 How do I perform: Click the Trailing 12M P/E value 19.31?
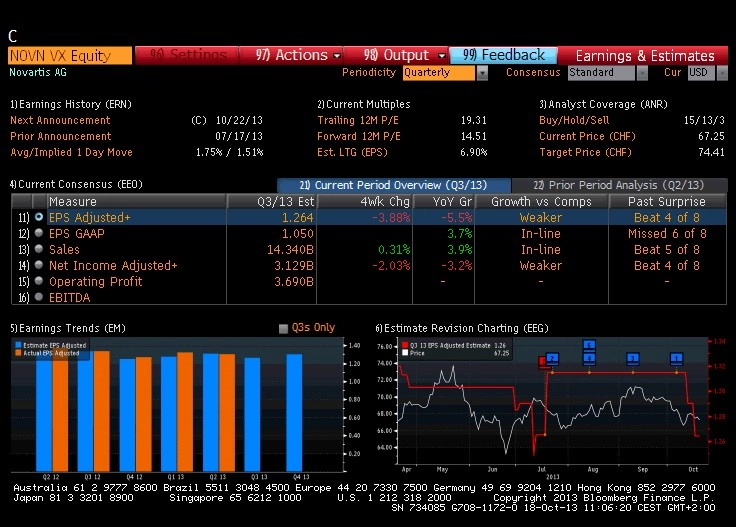coord(473,120)
